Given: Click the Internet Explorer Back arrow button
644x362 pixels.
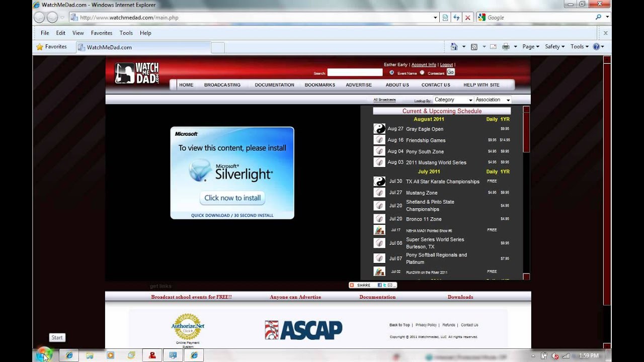Looking at the screenshot, I should 39,17.
